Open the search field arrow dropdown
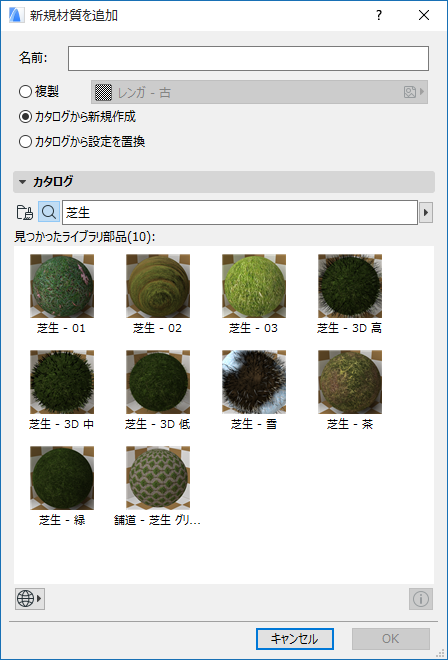This screenshot has height=660, width=448. [426, 213]
